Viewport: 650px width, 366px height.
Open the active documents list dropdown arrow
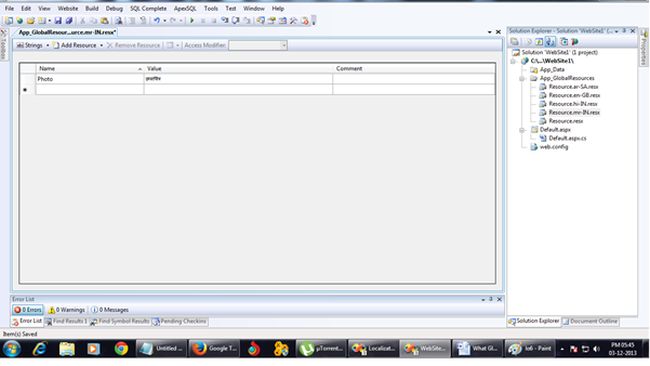490,32
